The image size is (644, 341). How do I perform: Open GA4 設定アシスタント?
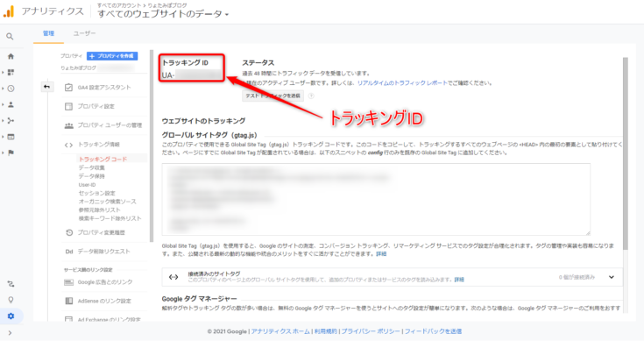104,88
